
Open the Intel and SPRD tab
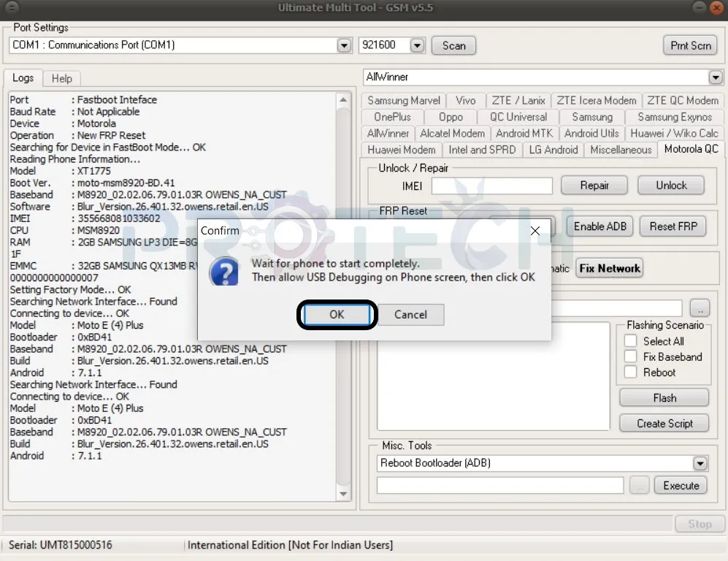point(482,150)
